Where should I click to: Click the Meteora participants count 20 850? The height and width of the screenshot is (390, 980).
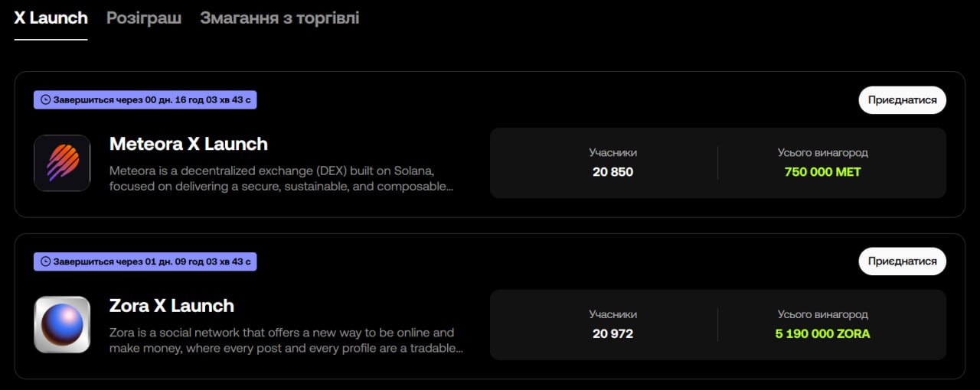(612, 172)
